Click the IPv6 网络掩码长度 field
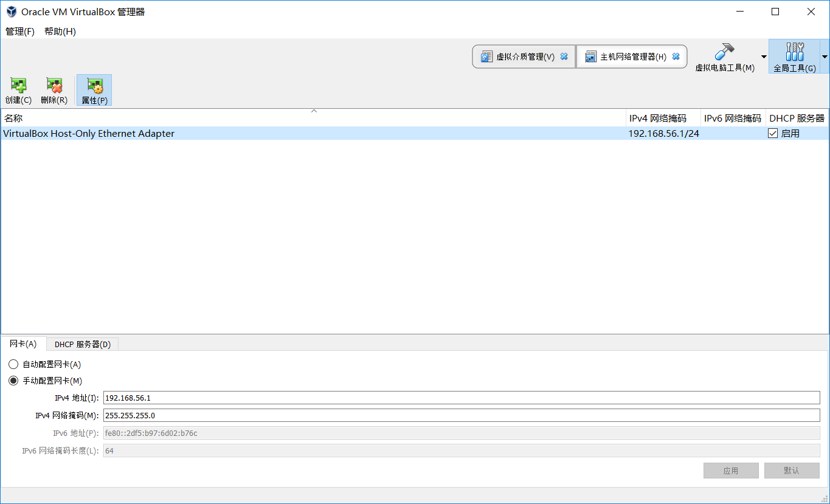 point(462,450)
